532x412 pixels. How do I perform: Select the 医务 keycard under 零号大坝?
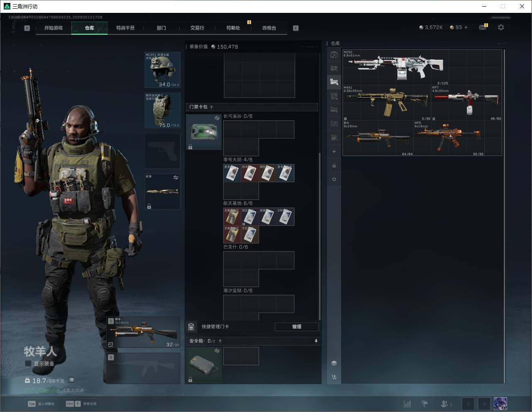point(232,173)
